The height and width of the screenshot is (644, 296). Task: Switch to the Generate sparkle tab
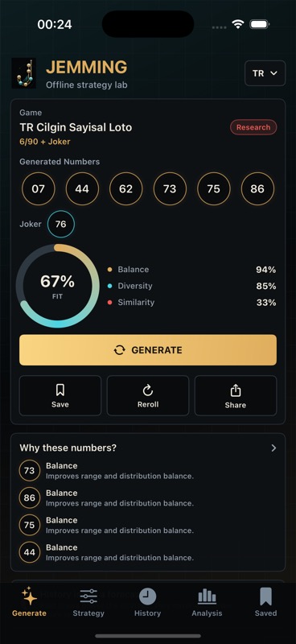pos(29,602)
